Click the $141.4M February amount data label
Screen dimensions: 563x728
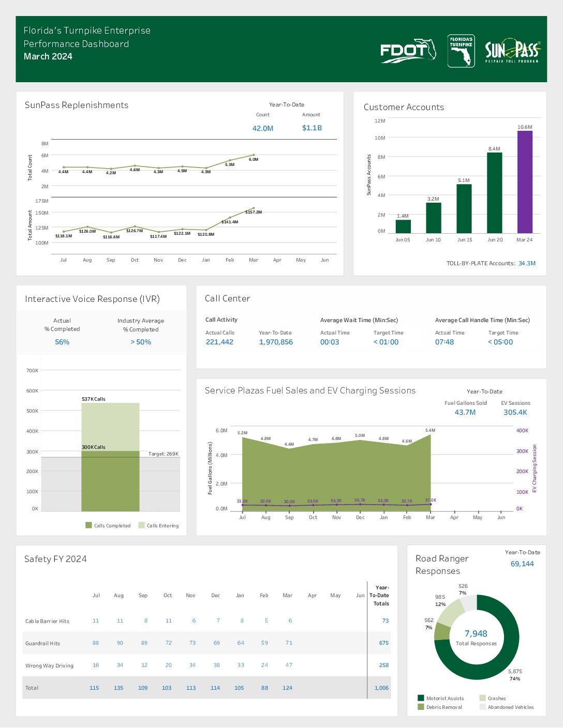[x=230, y=222]
